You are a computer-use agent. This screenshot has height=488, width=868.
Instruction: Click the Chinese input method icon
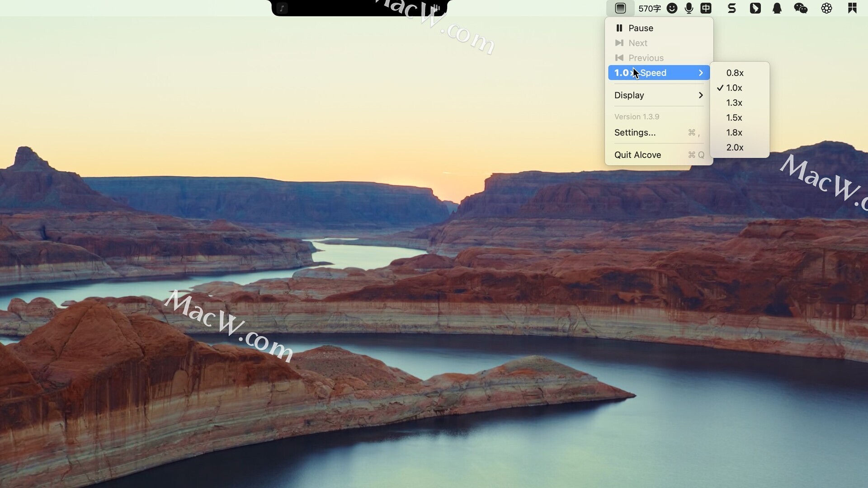706,8
